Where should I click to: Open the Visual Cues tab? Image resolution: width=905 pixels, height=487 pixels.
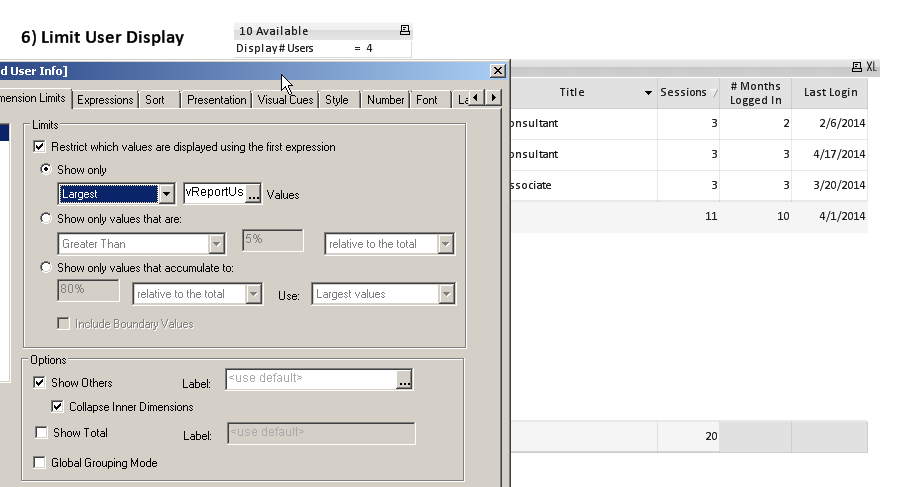286,100
